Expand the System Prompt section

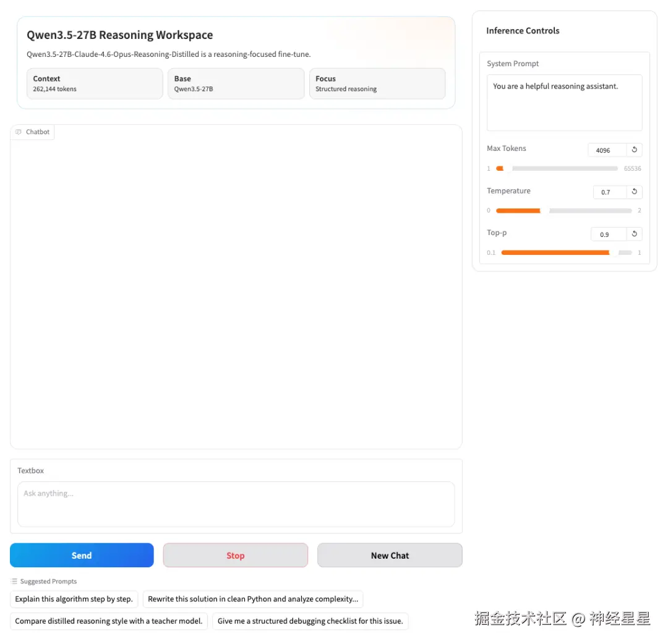(513, 63)
